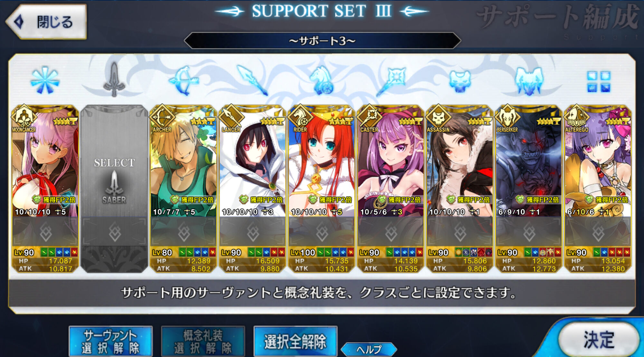Select the Rider class horse icon

point(321,80)
